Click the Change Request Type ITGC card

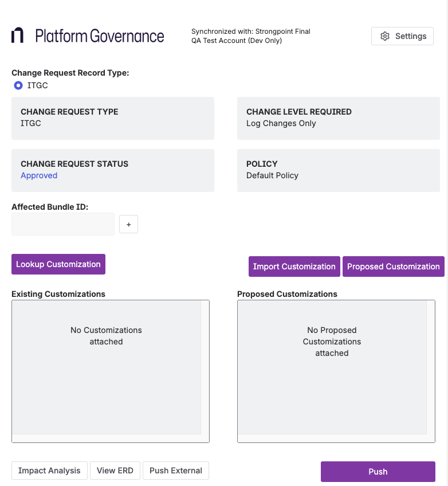pos(112,118)
